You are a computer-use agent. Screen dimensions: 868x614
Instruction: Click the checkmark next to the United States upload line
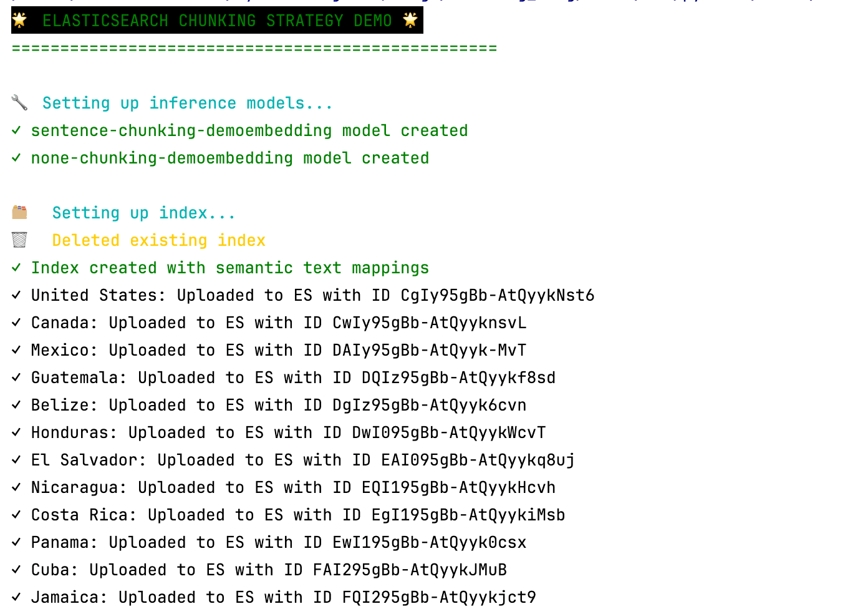click(16, 295)
